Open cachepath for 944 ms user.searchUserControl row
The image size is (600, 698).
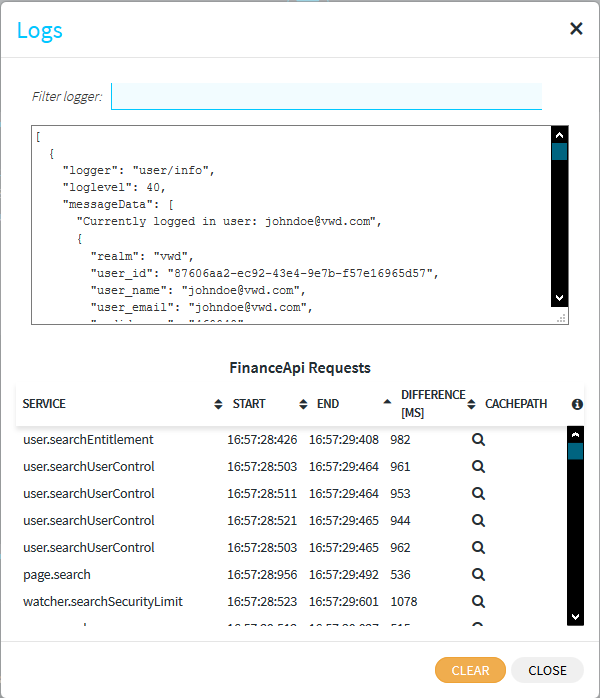478,520
